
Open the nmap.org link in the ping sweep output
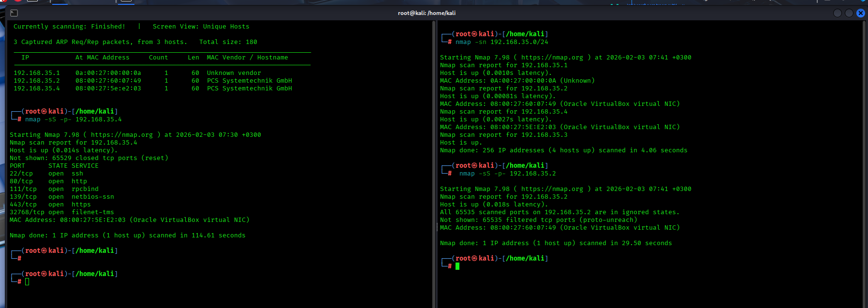(552, 58)
